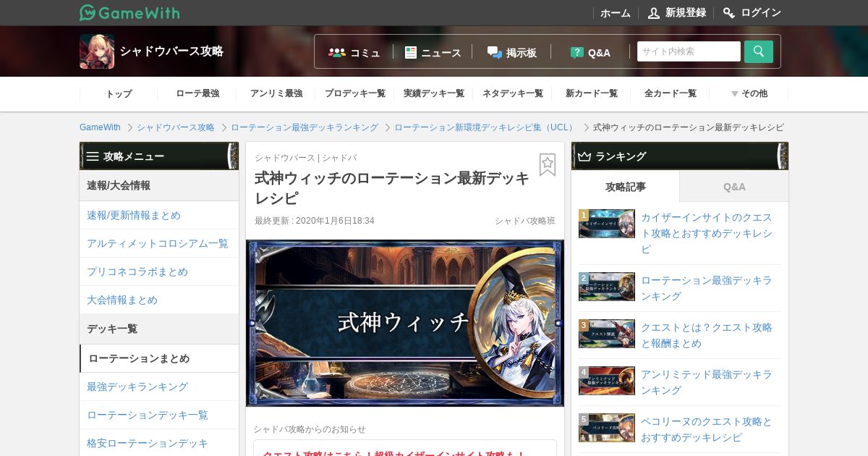Click the シャドウバース攻略 site title
868x456 pixels.
coord(171,51)
